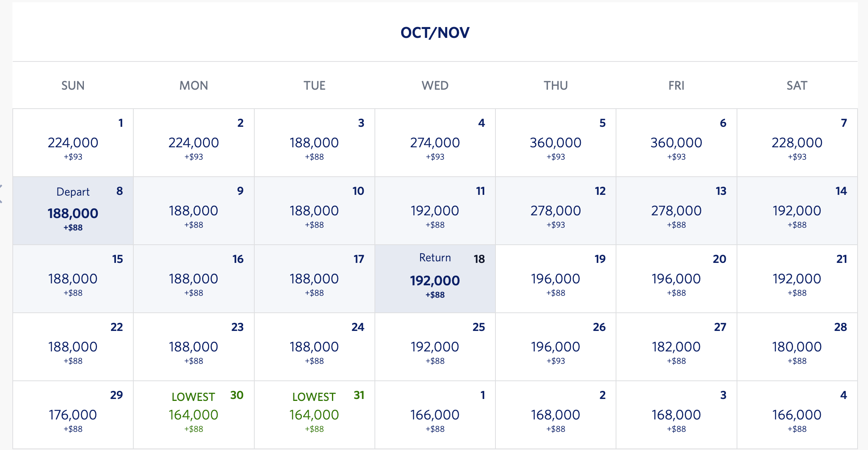Click the 13th with 278,000 +$88 fare

click(676, 211)
